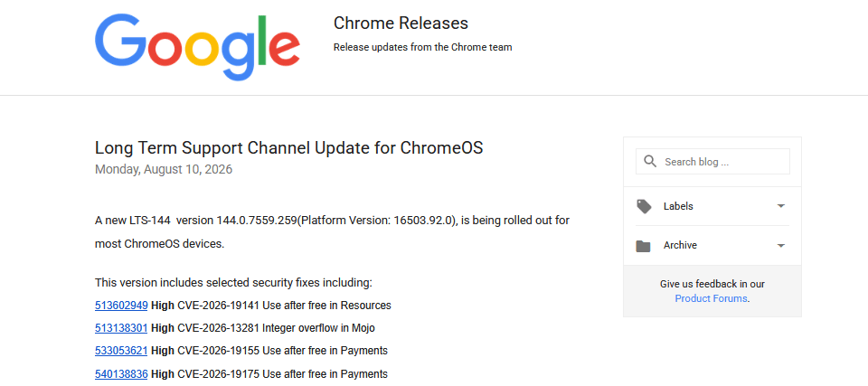Focus the Search blog input field
Viewport: 868px width, 386px height.
pos(712,162)
